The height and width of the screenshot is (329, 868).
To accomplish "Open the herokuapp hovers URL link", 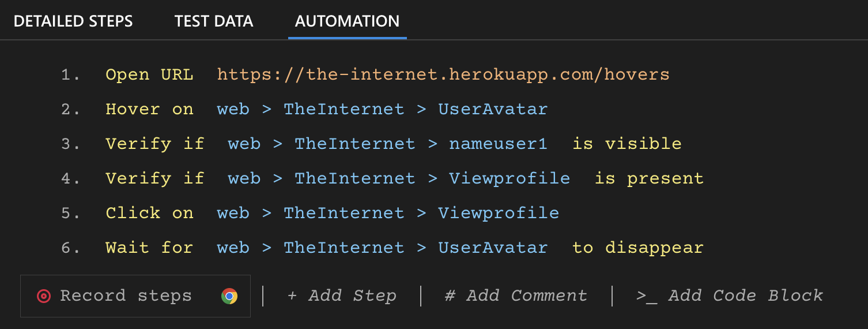I will click(x=443, y=74).
